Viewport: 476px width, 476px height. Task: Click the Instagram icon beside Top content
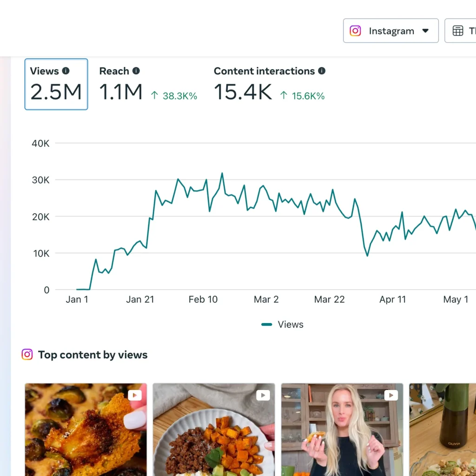(x=27, y=354)
